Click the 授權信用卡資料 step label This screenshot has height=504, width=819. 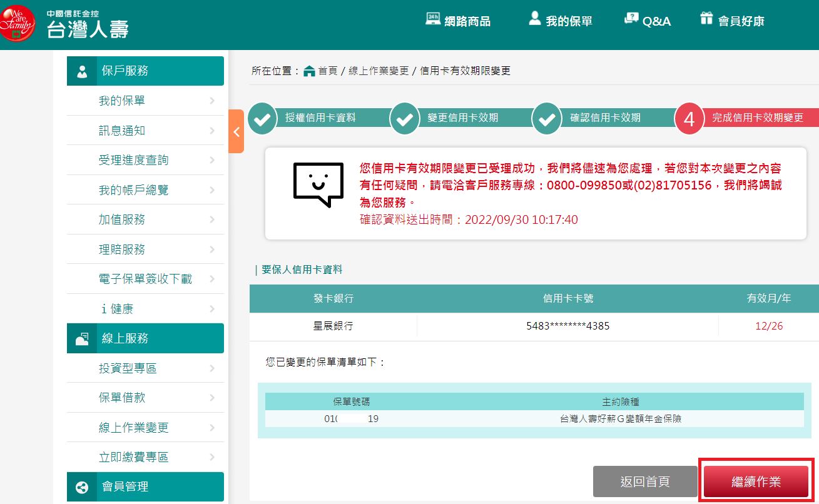click(320, 118)
